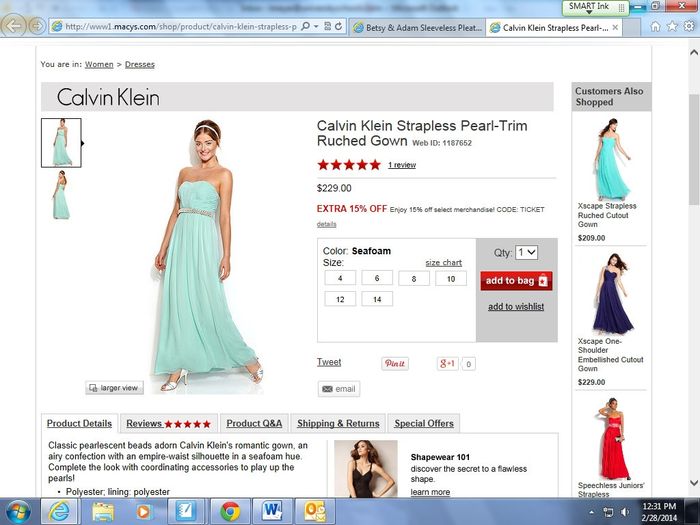Open the red Speechless Juniors' dress image
700x525 pixels.
coord(613,438)
